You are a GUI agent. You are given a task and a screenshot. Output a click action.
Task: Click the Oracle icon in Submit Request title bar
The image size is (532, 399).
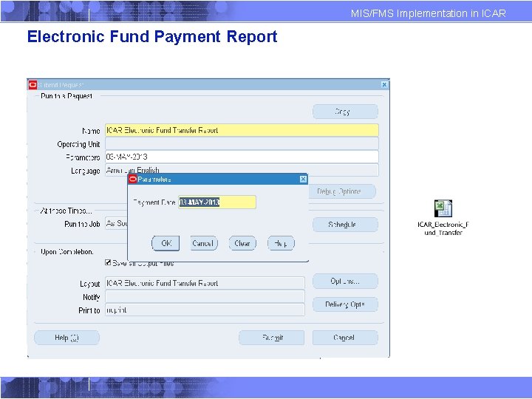(x=33, y=84)
